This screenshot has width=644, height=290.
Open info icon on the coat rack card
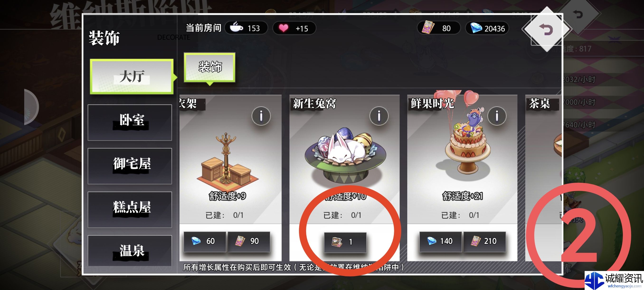(x=261, y=116)
